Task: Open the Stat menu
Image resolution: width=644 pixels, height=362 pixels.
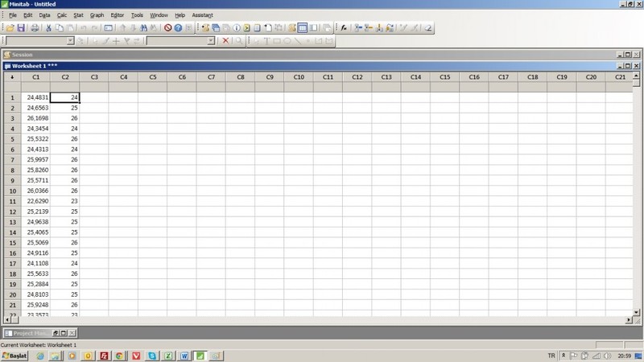Action: [x=78, y=15]
